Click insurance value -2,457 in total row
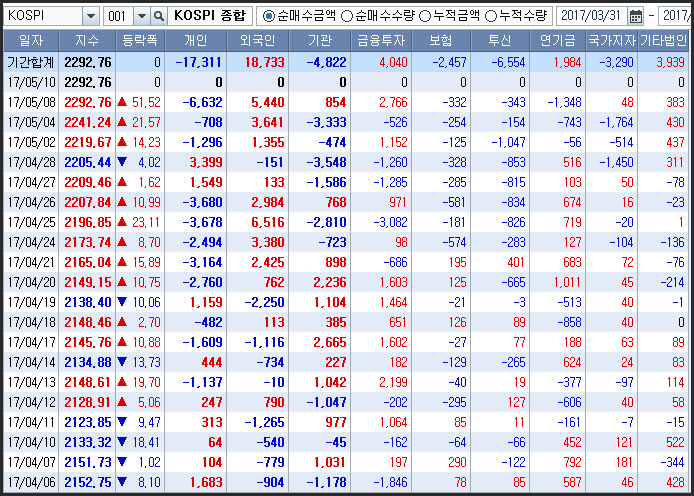694x496 pixels. pyautogui.click(x=449, y=62)
